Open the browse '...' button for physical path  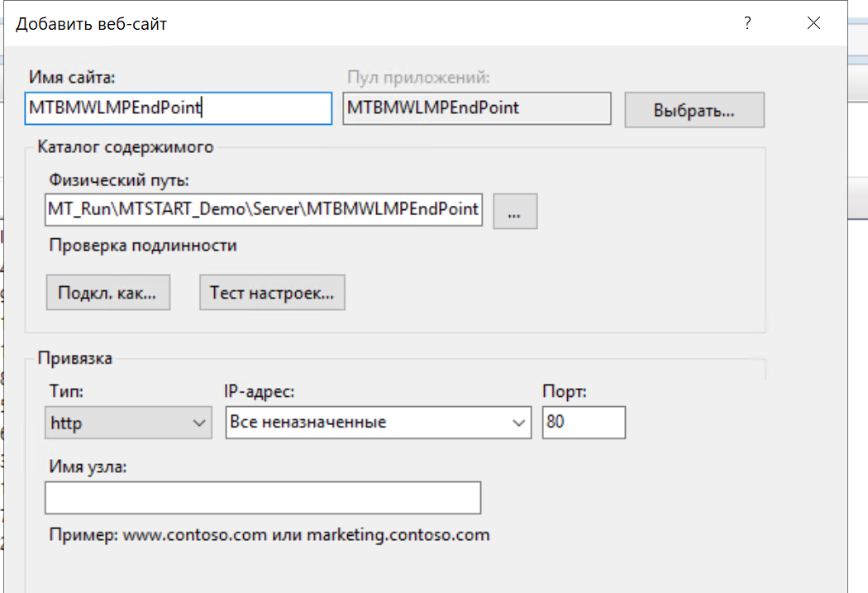(x=515, y=211)
